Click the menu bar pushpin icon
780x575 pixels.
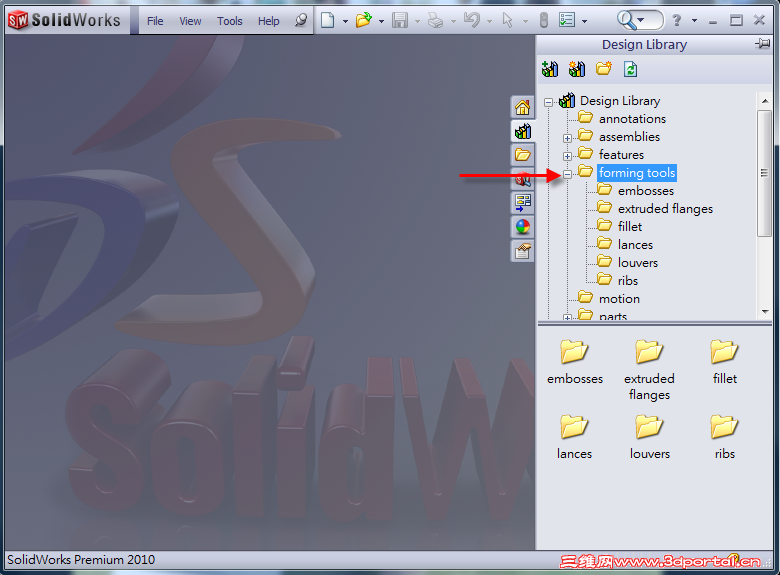[x=301, y=20]
